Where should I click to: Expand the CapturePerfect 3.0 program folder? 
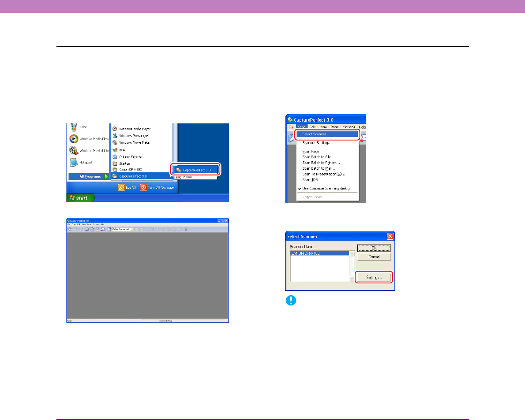tap(142, 176)
